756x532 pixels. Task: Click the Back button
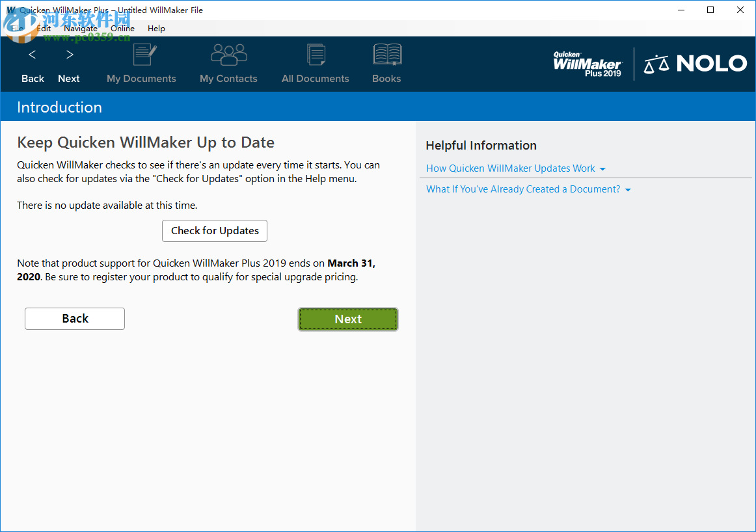click(x=74, y=318)
